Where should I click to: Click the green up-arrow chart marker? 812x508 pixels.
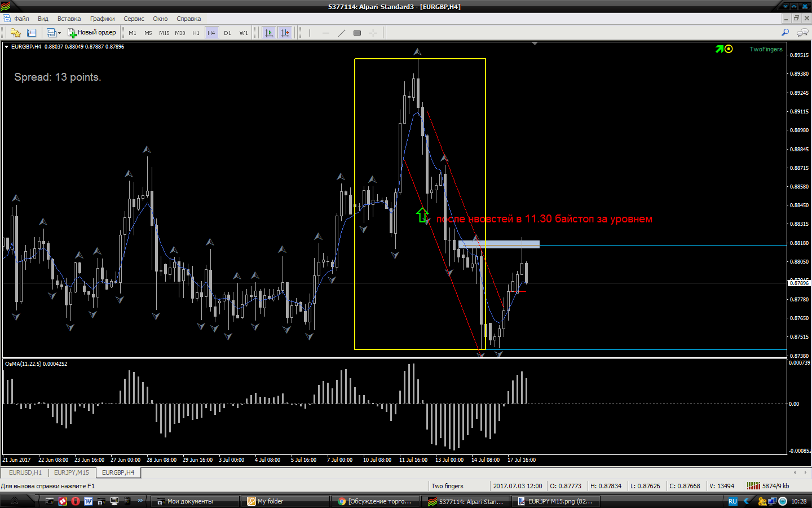point(422,215)
